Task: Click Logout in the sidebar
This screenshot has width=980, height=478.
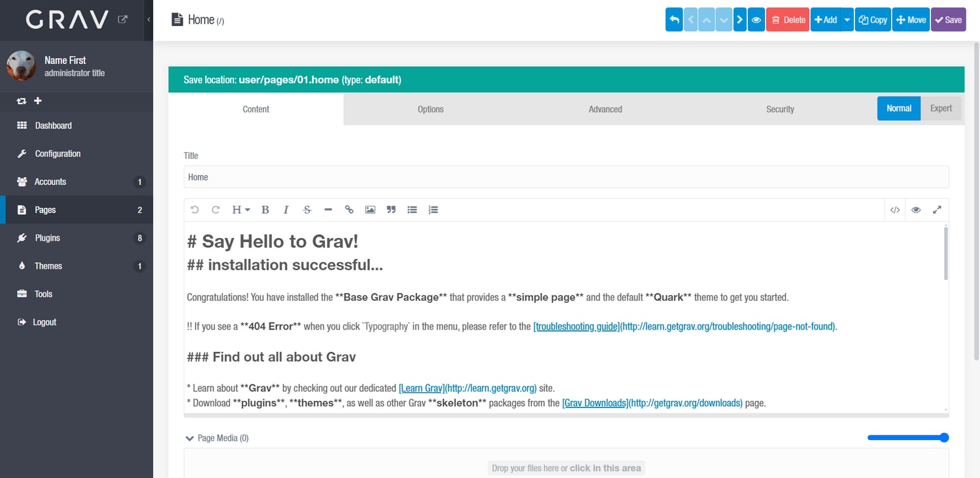Action: pos(76,322)
